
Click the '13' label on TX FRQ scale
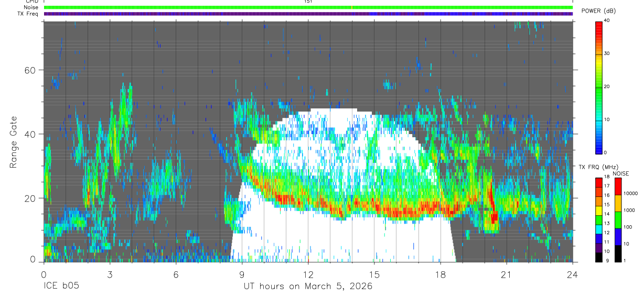pyautogui.click(x=607, y=223)
